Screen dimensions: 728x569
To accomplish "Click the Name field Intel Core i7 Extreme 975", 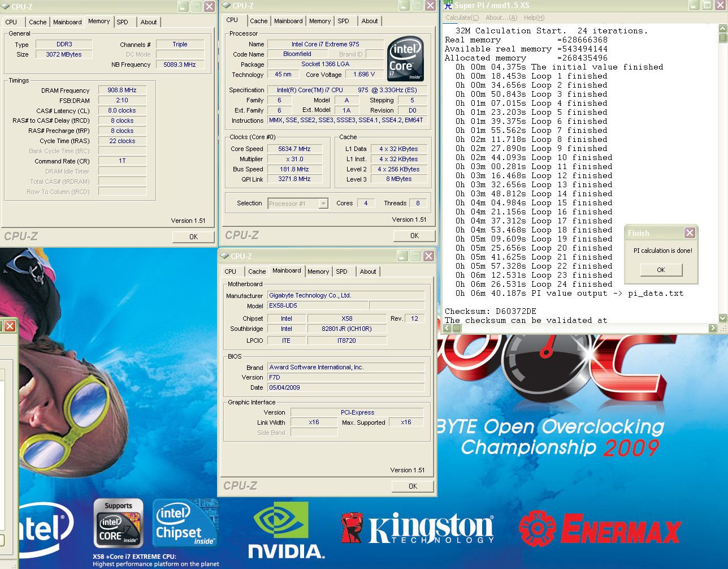I will 325,44.
